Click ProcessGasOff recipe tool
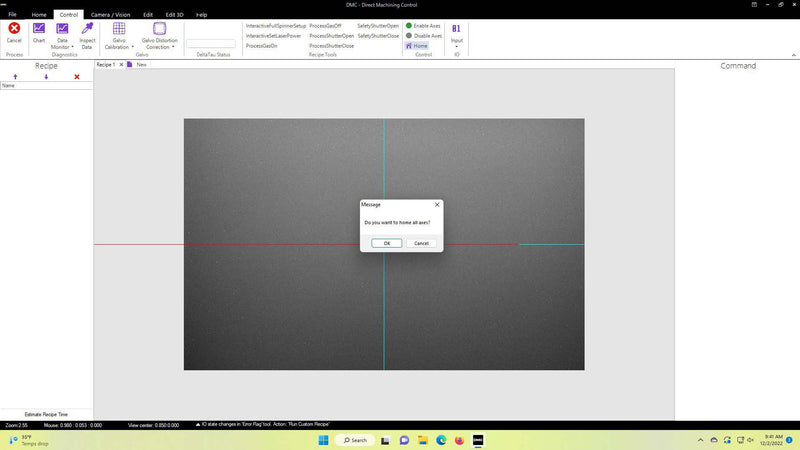Image resolution: width=800 pixels, height=450 pixels. [325, 26]
